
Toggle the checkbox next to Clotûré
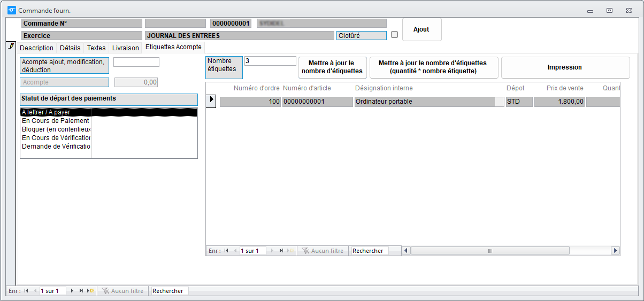(395, 35)
